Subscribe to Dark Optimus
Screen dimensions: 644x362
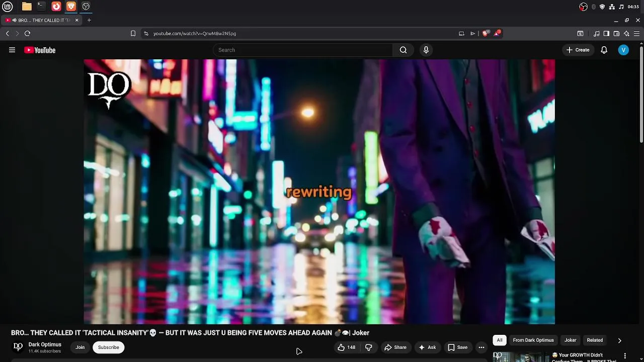(109, 347)
